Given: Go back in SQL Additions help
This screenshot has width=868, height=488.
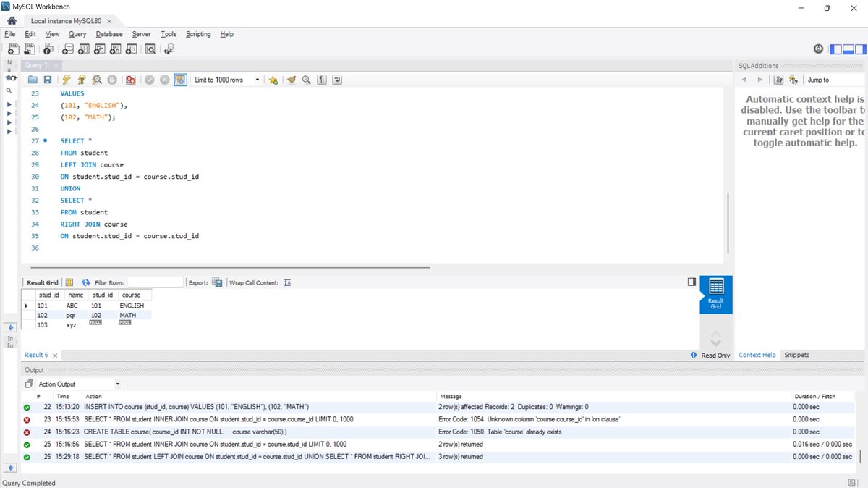Looking at the screenshot, I should pos(746,80).
